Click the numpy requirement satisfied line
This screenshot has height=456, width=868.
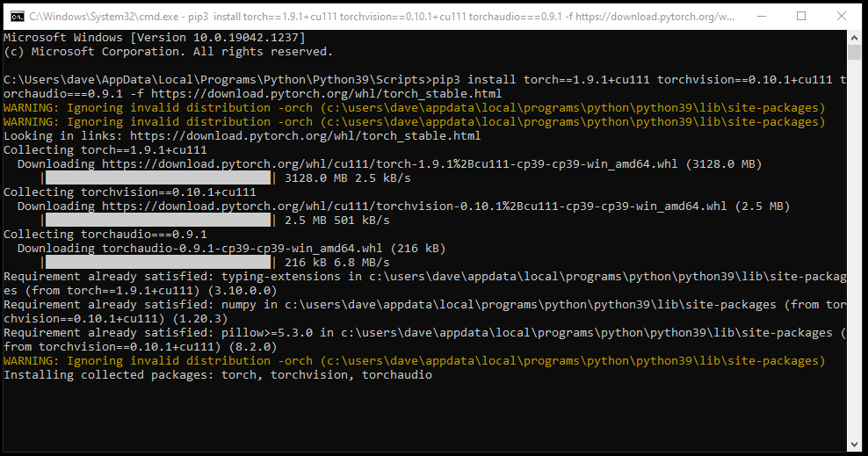[424, 312]
